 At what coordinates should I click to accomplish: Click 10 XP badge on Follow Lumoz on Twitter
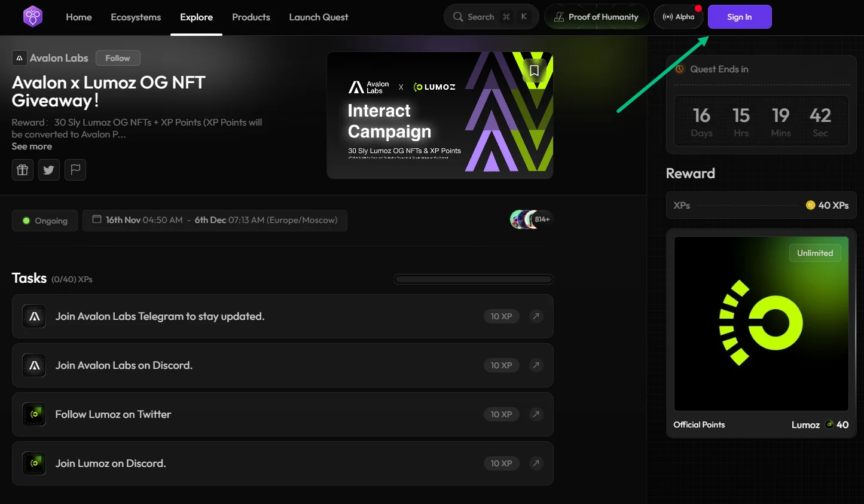click(x=501, y=414)
